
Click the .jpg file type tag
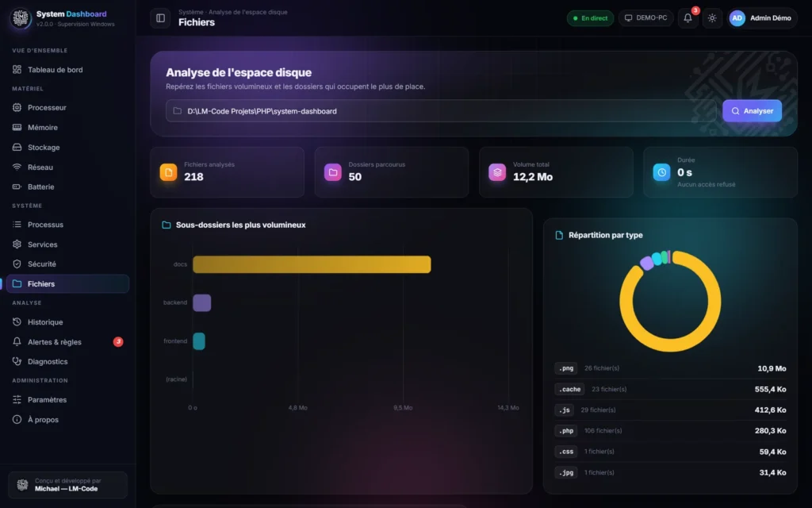[566, 472]
